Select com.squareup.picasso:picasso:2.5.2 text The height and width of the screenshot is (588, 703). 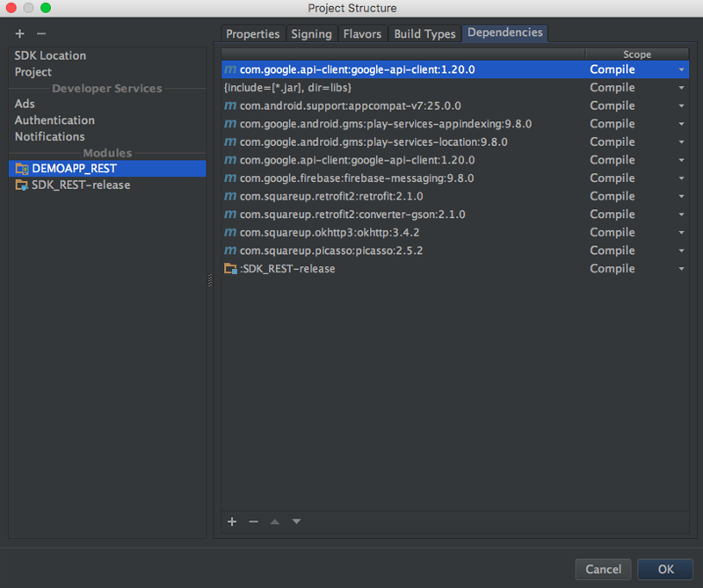(331, 250)
